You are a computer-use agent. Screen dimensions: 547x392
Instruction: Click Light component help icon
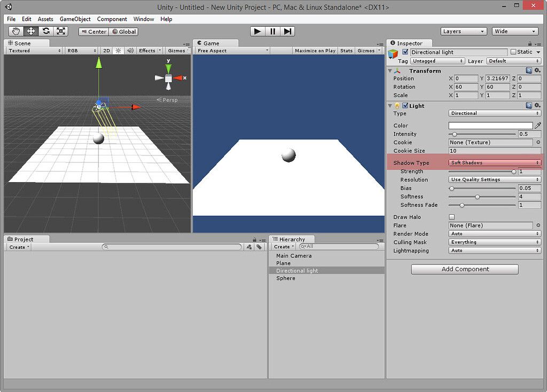(x=529, y=105)
